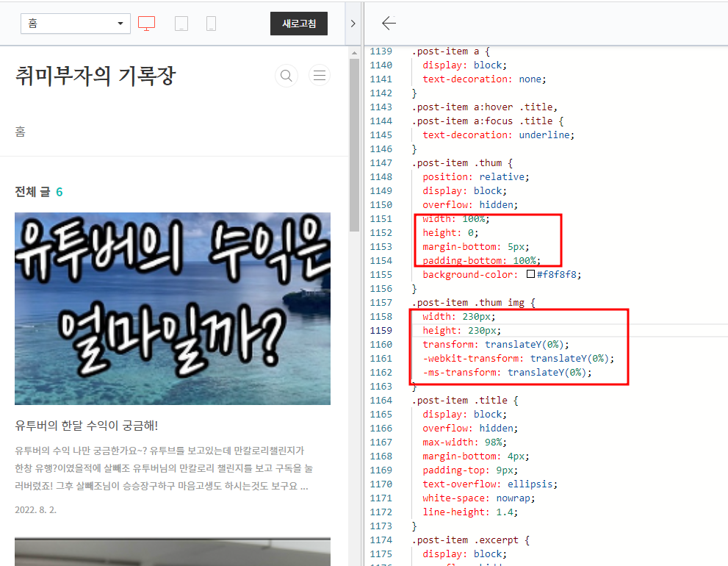The image size is (728, 566).
Task: Click the preview scrollbar up arrow
Action: pyautogui.click(x=354, y=53)
